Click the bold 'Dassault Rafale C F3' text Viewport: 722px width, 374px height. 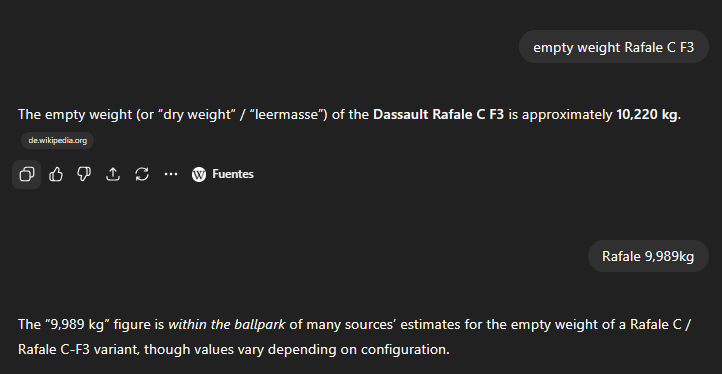[x=438, y=115]
